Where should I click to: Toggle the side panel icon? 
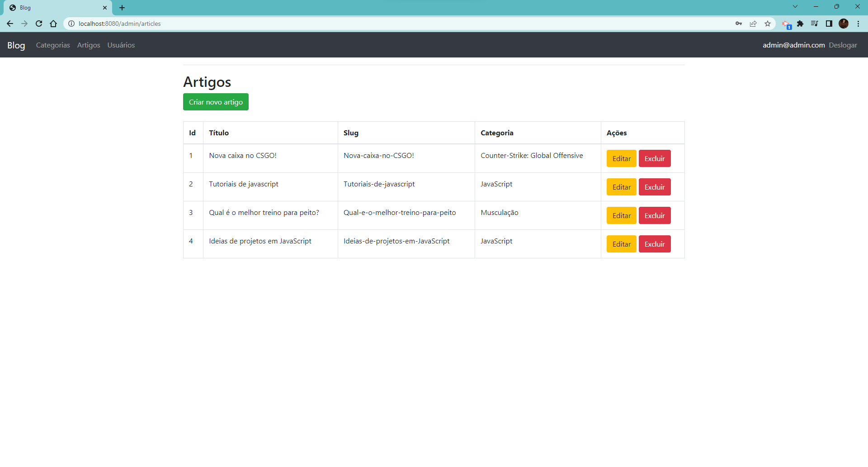pos(829,24)
